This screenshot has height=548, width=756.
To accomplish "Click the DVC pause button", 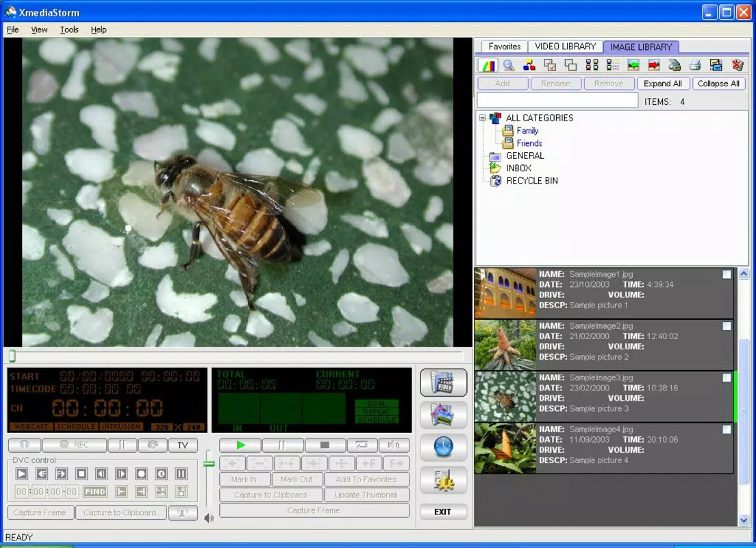I will tap(181, 474).
